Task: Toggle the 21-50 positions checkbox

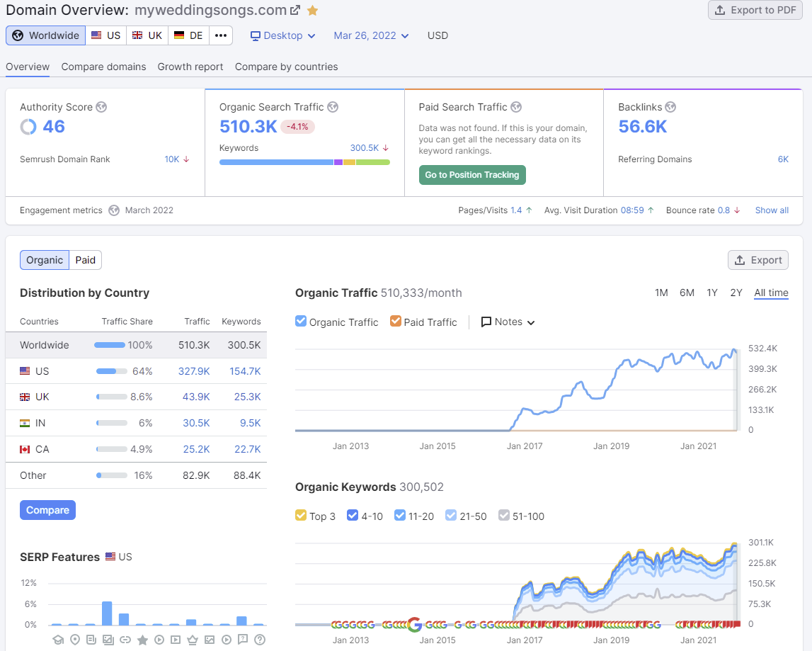Action: pos(451,515)
